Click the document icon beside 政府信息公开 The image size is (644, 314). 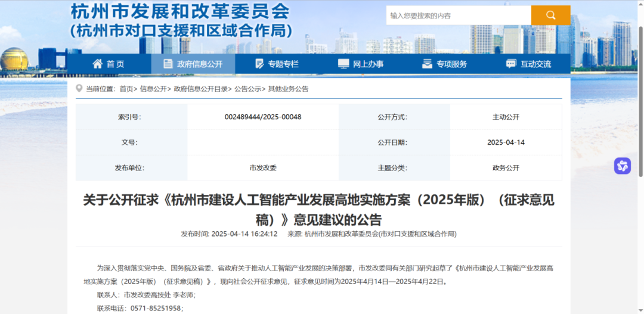[168, 64]
